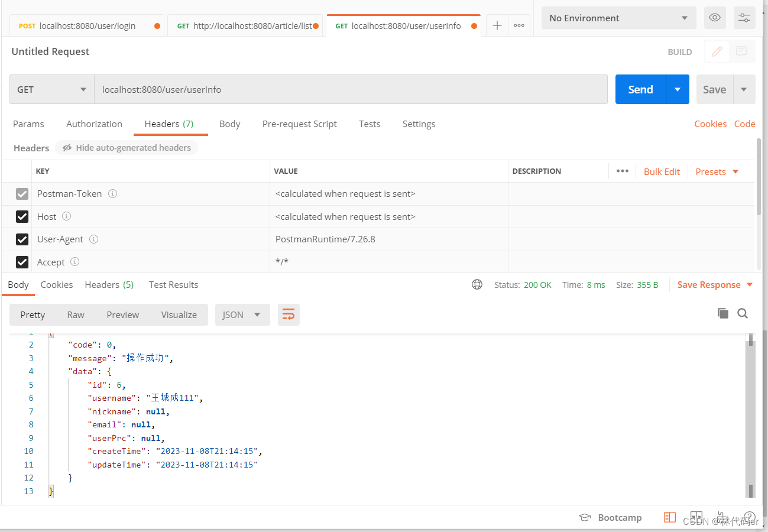This screenshot has height=532, width=768.
Task: Open the response Cookies tab
Action: pyautogui.click(x=57, y=284)
